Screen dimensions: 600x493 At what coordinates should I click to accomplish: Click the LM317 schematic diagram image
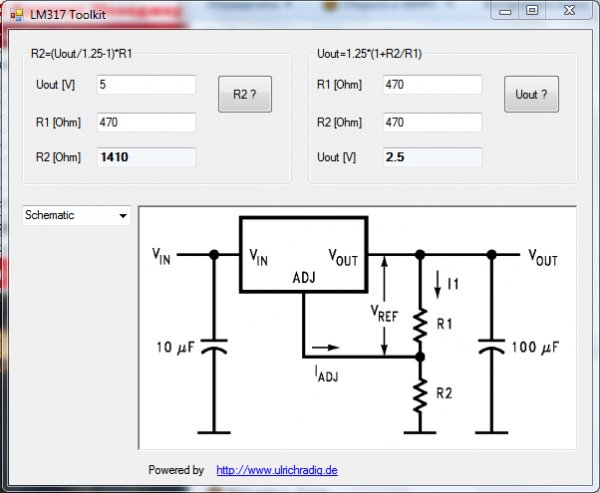(x=357, y=328)
